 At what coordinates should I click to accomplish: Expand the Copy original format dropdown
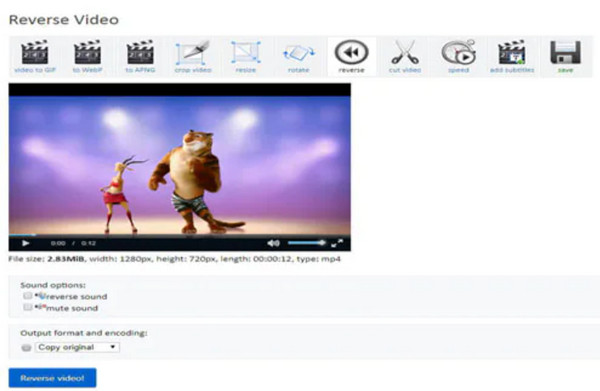77,347
